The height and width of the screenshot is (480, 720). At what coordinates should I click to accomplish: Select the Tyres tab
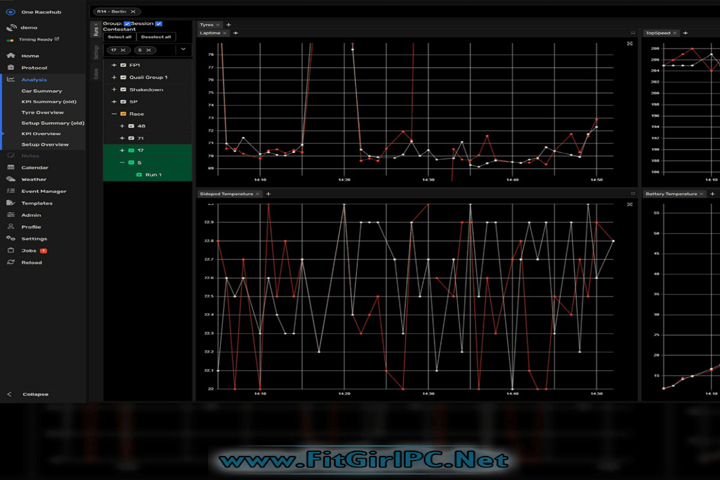[x=207, y=24]
